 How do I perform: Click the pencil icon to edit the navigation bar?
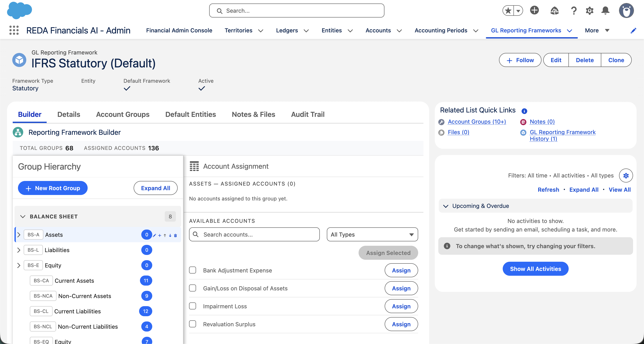pyautogui.click(x=633, y=30)
